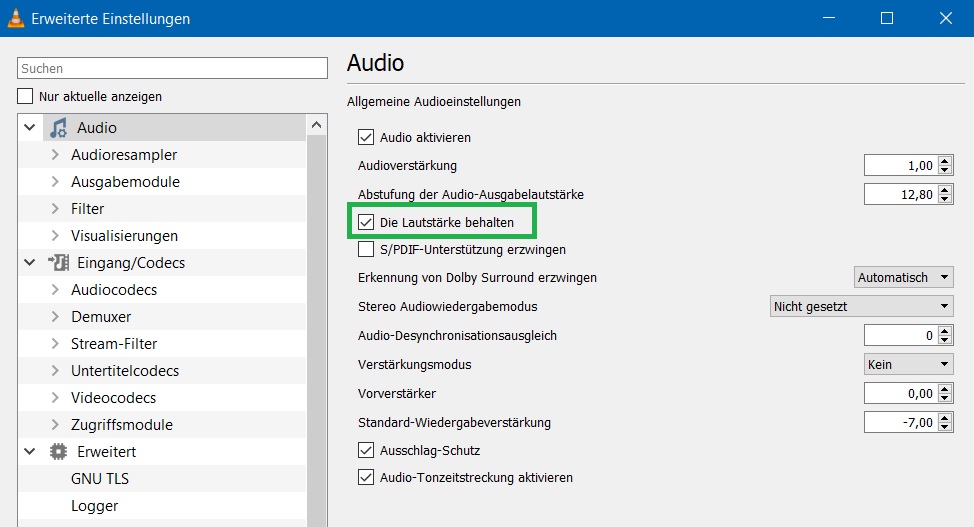This screenshot has width=974, height=527.
Task: Expand the Audioresampler tree node
Action: point(55,155)
